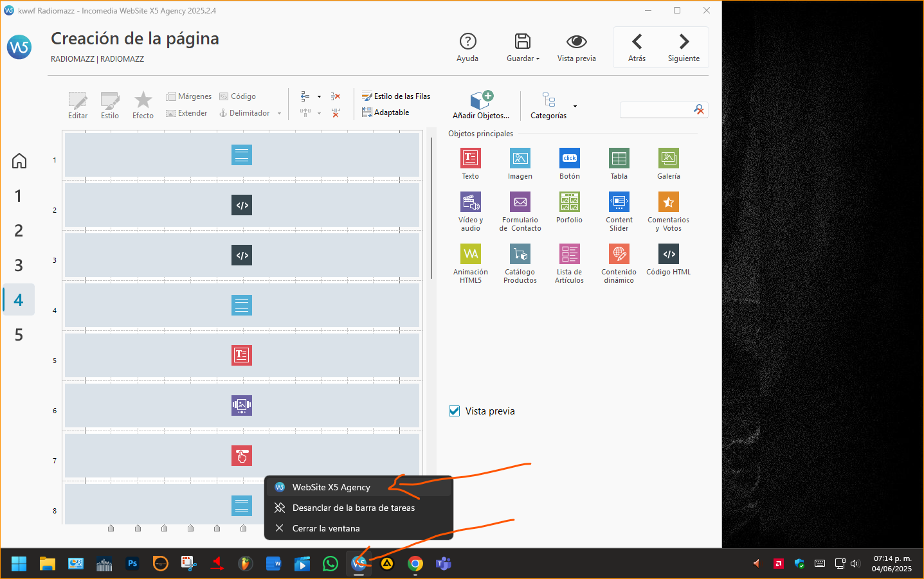Click the delete row red X icon
This screenshot has height=579, width=924.
(336, 96)
